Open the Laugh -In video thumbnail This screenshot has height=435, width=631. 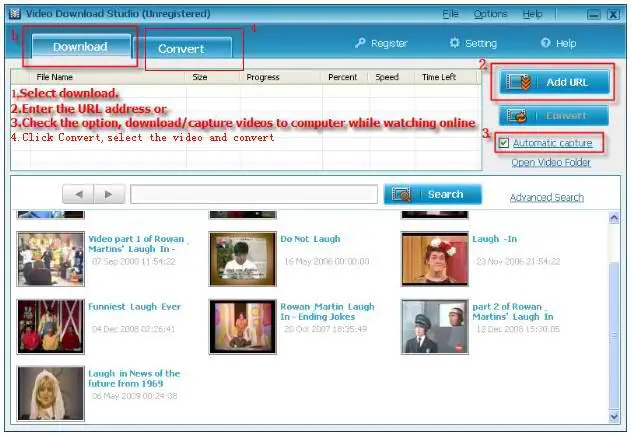coord(435,259)
